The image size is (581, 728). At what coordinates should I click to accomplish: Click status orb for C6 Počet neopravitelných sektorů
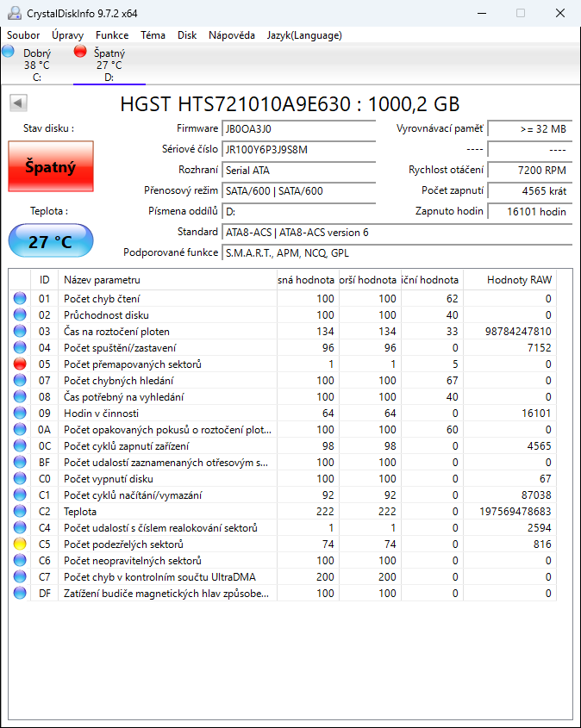[20, 560]
